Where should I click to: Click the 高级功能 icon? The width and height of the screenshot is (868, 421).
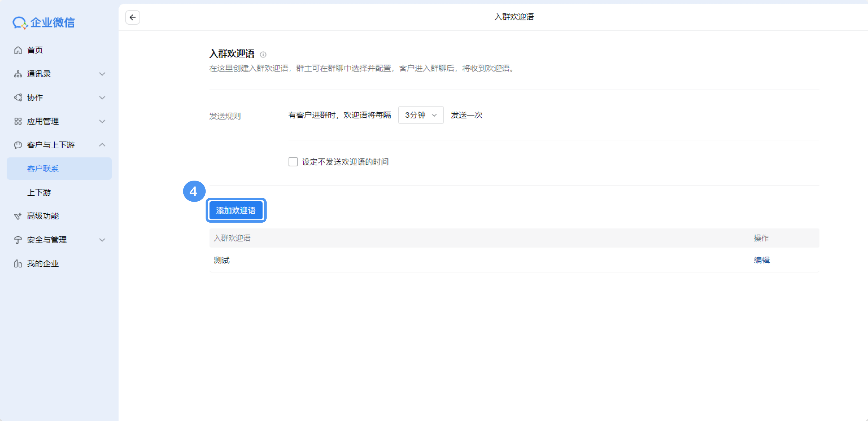click(x=18, y=216)
